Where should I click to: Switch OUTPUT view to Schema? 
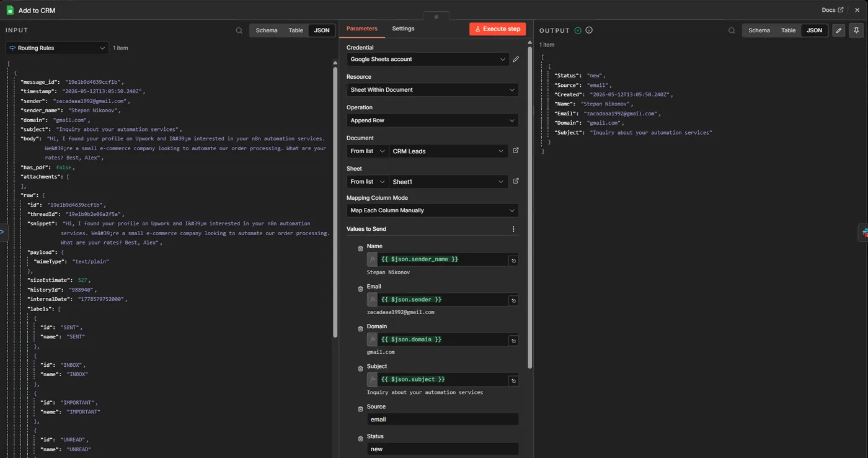pos(759,30)
